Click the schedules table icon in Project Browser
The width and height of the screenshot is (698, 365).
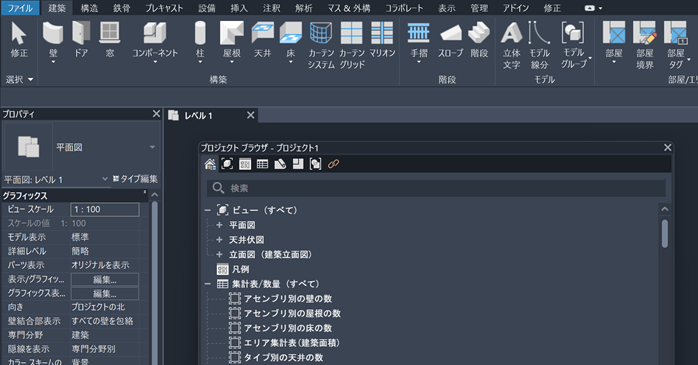(263, 164)
